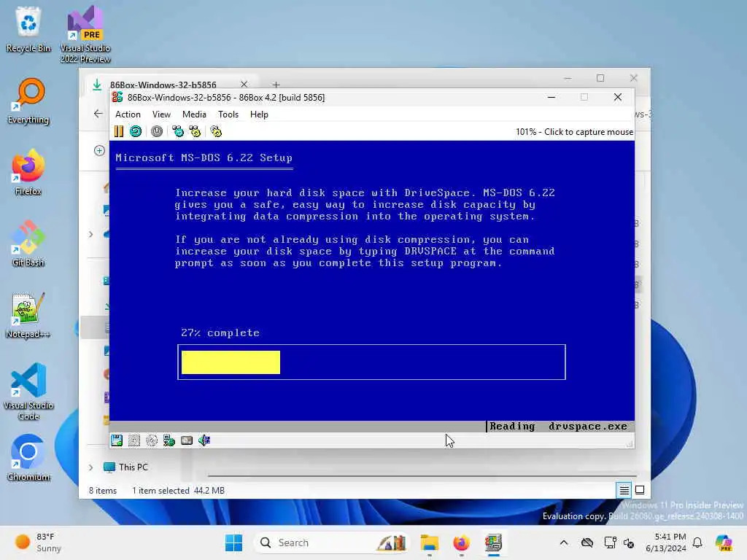Select the Notepad++ desktop icon
Viewport: 747px width, 560px height.
(28, 315)
